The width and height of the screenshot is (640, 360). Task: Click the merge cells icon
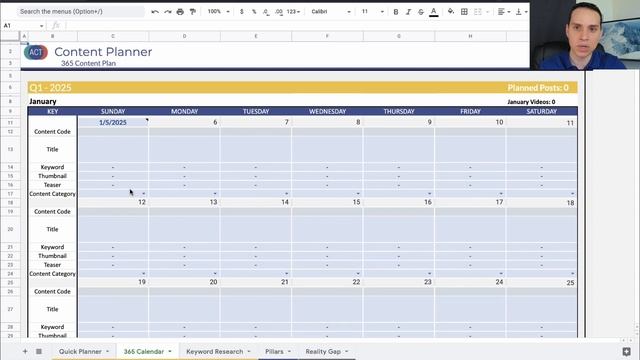coord(478,12)
